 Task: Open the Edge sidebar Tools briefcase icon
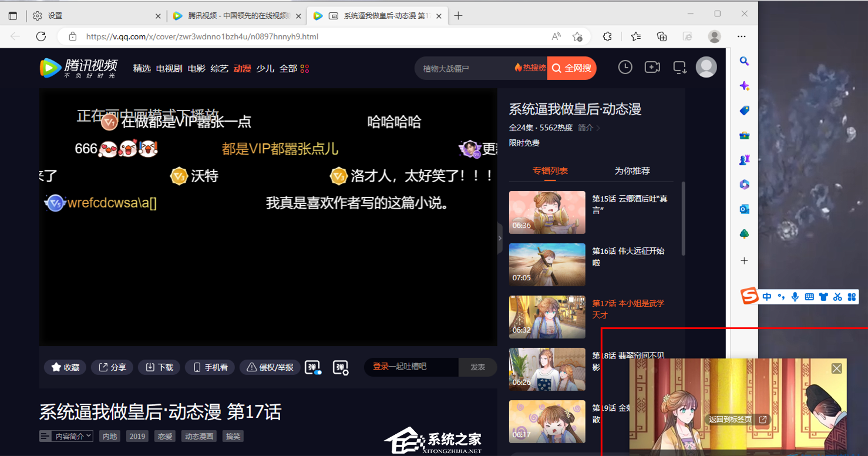click(744, 135)
